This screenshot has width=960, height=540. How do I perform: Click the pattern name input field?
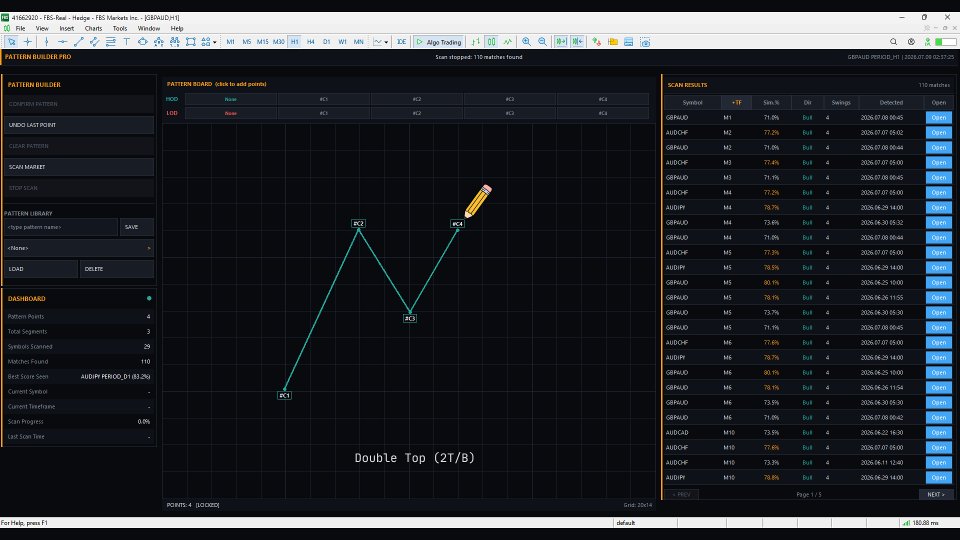(x=61, y=227)
